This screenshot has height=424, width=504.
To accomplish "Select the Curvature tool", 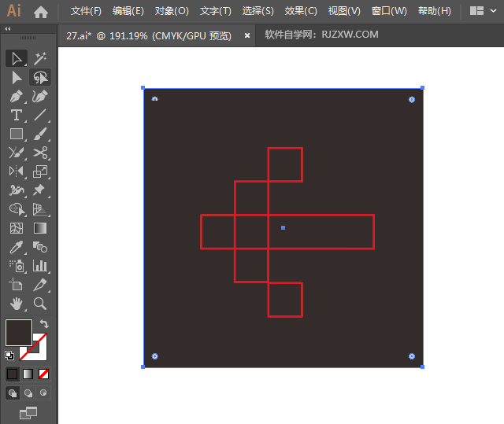I will [x=40, y=96].
